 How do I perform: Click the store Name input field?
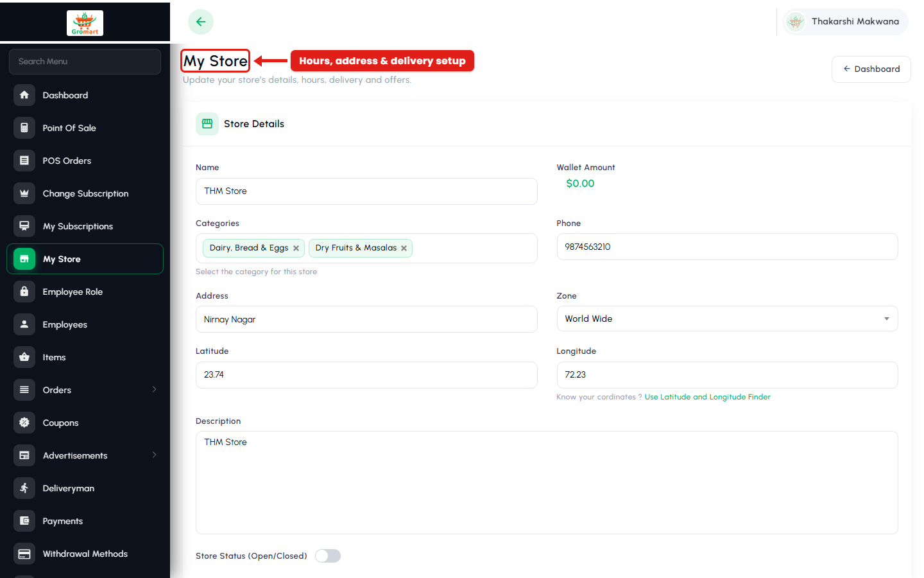366,191
